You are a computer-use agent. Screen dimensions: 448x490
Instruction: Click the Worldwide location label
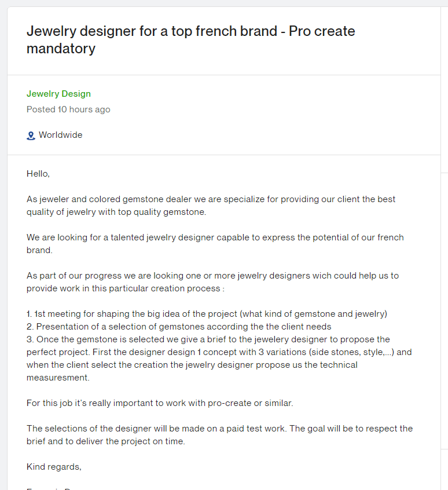(60, 135)
